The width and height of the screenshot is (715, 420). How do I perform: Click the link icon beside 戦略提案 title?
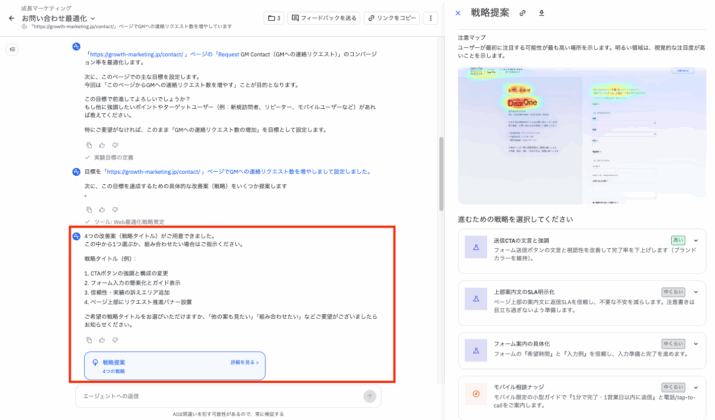click(522, 13)
